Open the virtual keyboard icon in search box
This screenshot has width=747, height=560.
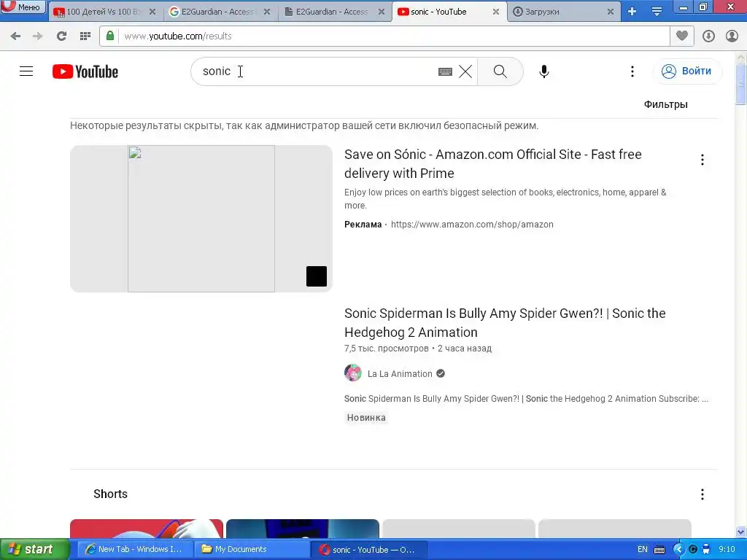click(x=445, y=72)
